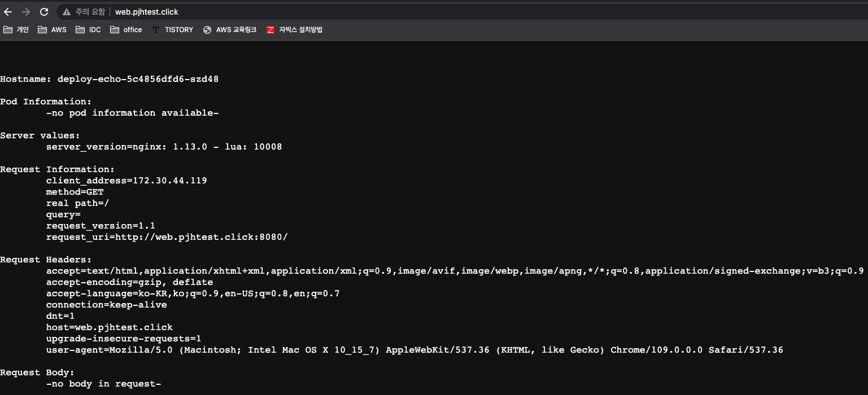Open the TISTORY bookmark
868x395 pixels.
173,30
